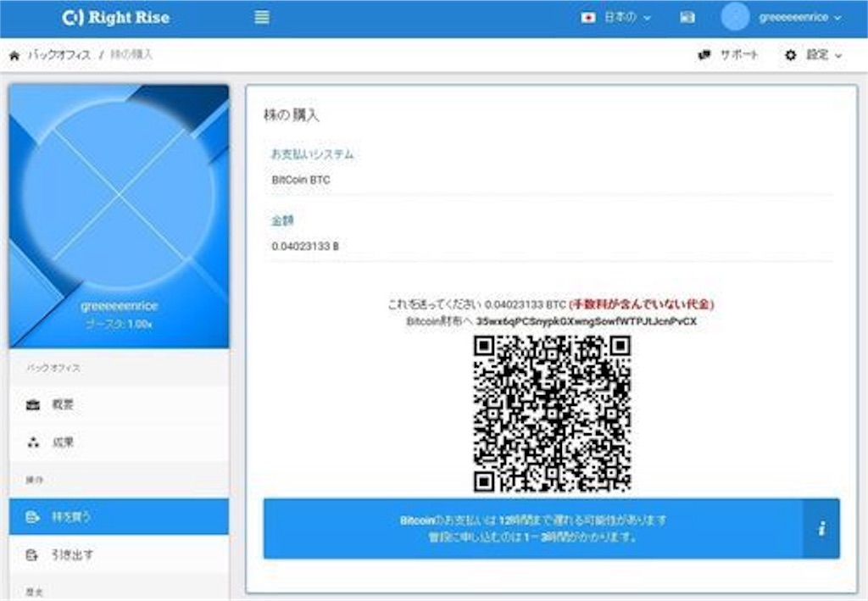Expand the greeeeeenrice account dropdown
Screen dimensions: 868x601
coord(800,18)
